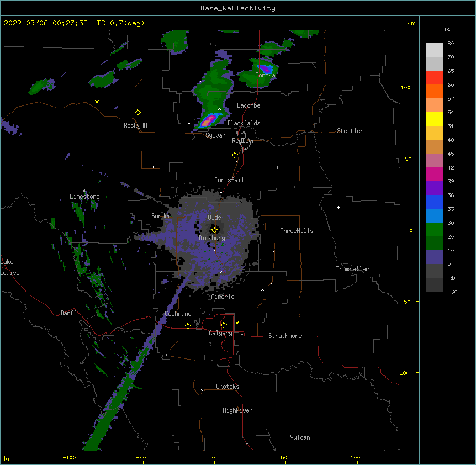
Task: Click the white plus marker north of Drumheller
Action: (x=338, y=207)
